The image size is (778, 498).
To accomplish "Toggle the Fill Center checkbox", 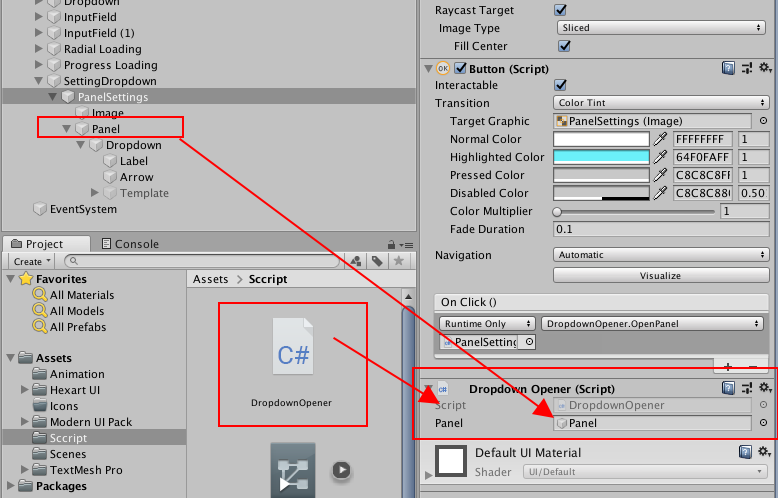I will point(564,46).
